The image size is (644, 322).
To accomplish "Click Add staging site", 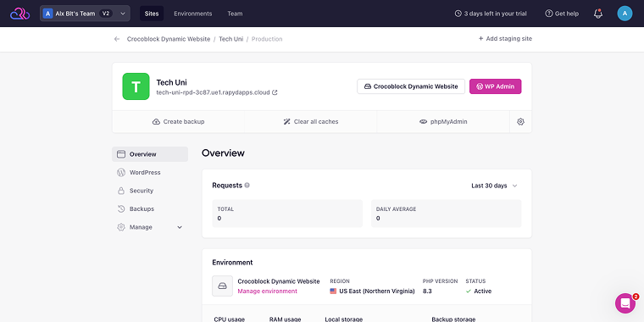I will pyautogui.click(x=505, y=39).
